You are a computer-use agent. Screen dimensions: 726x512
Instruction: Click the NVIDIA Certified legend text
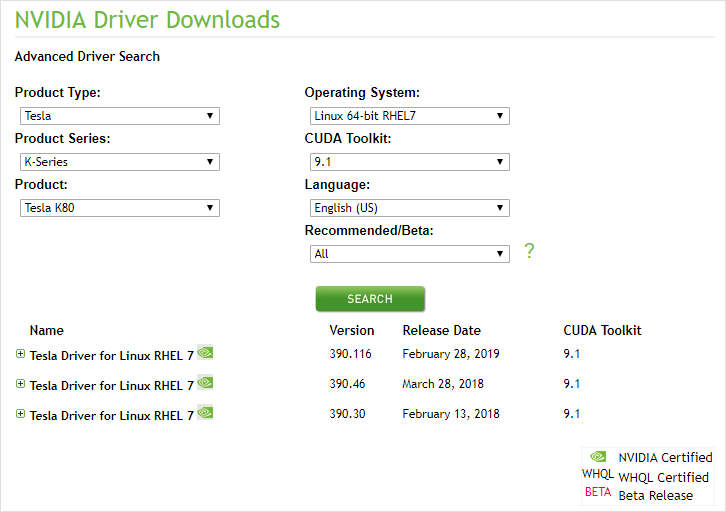coord(665,457)
